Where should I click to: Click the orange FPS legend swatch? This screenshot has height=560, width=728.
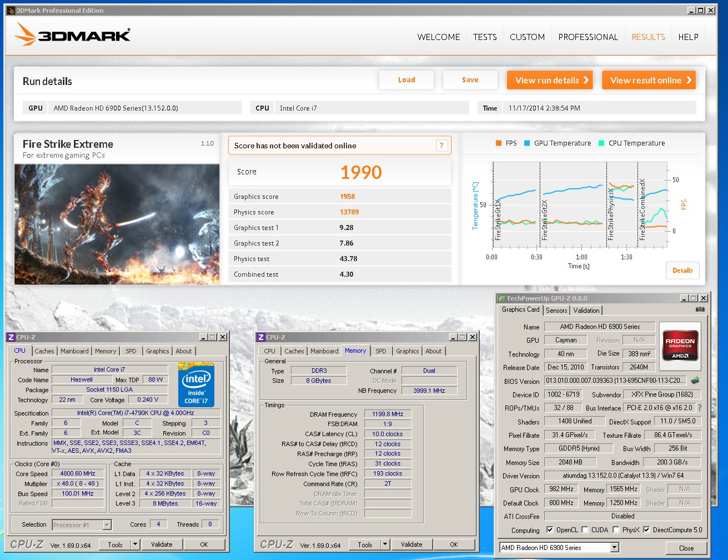[x=499, y=143]
